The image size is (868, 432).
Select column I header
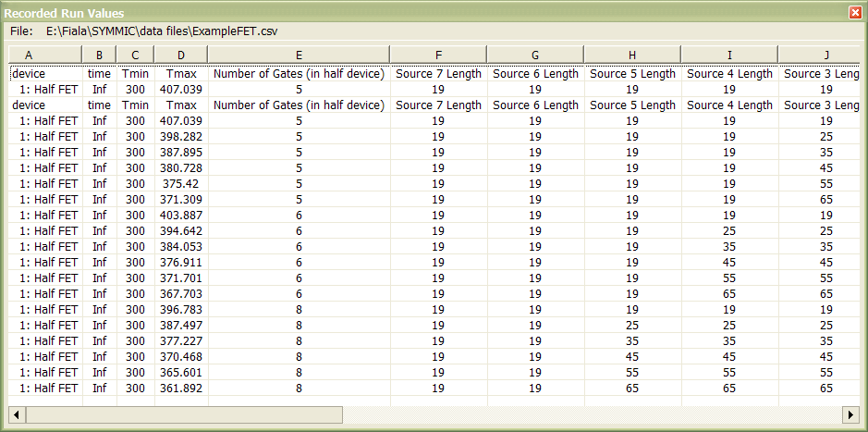tap(729, 55)
